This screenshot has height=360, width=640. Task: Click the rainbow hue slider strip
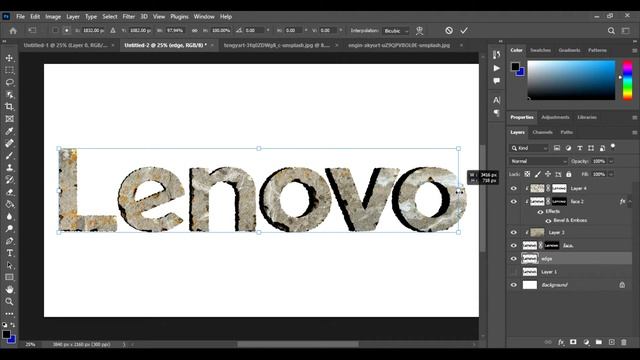(x=627, y=80)
